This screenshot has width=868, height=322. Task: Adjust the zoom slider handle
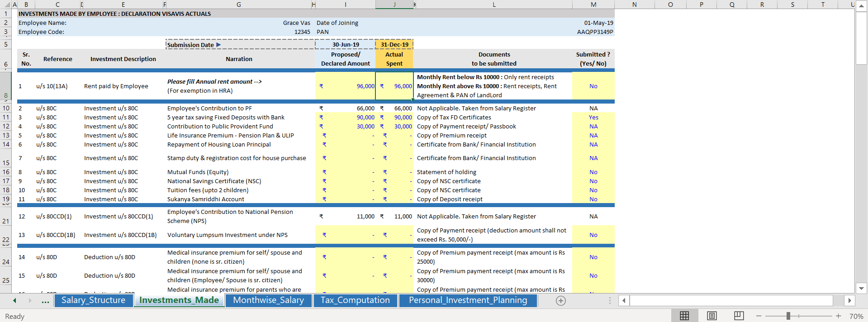click(x=788, y=316)
